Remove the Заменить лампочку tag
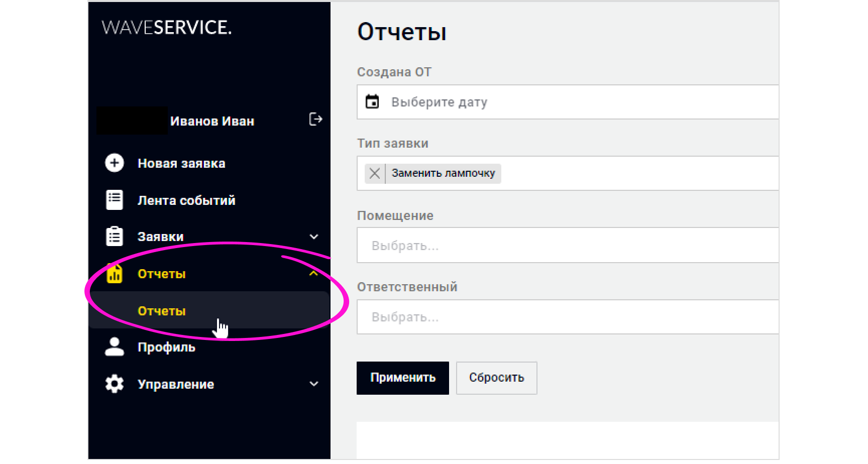 (375, 174)
